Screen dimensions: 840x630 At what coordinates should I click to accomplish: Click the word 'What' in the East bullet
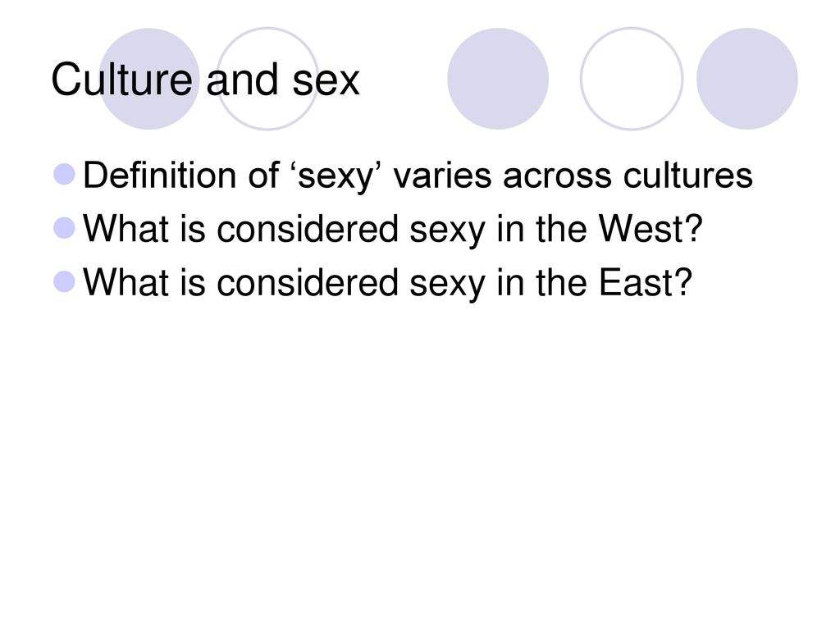pyautogui.click(x=126, y=282)
